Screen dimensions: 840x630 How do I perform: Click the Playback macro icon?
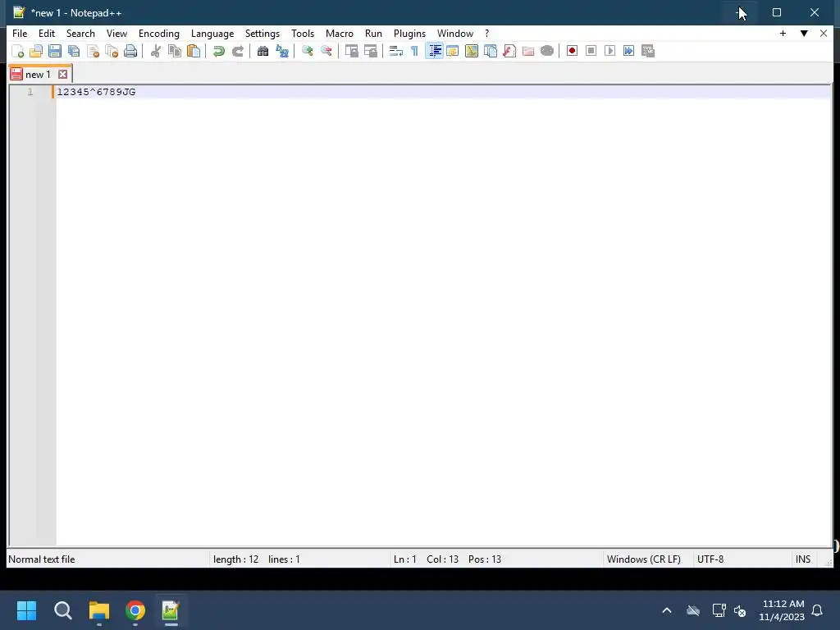pyautogui.click(x=609, y=51)
